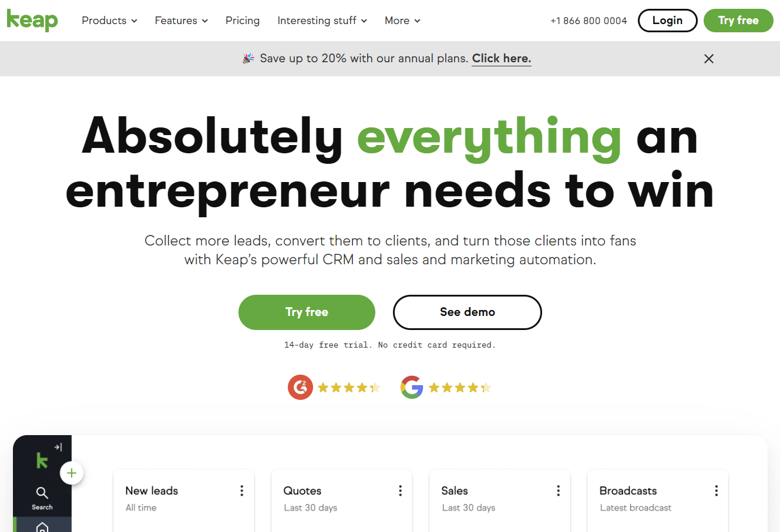The height and width of the screenshot is (532, 780).
Task: Open the Quotes card options menu
Action: pyautogui.click(x=400, y=491)
